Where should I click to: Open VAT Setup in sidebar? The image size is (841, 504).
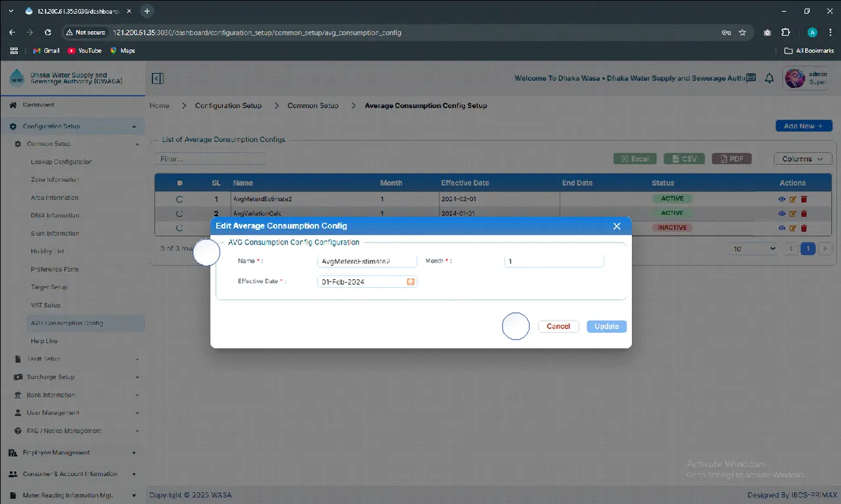(x=45, y=305)
